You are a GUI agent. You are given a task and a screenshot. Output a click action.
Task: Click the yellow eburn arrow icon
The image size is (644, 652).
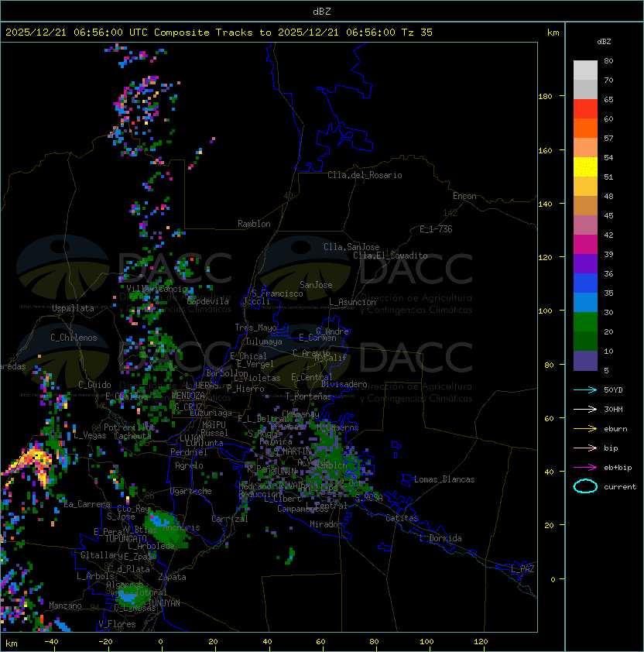pos(585,428)
